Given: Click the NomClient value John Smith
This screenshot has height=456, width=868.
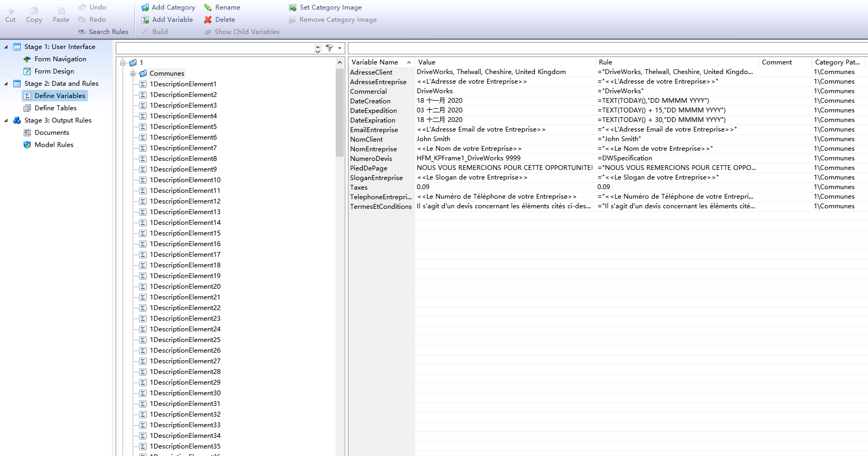Looking at the screenshot, I should 433,140.
